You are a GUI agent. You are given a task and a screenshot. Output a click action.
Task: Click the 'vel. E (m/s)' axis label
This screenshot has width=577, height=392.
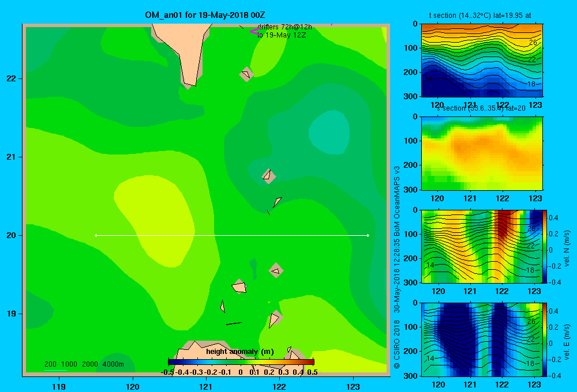point(567,342)
